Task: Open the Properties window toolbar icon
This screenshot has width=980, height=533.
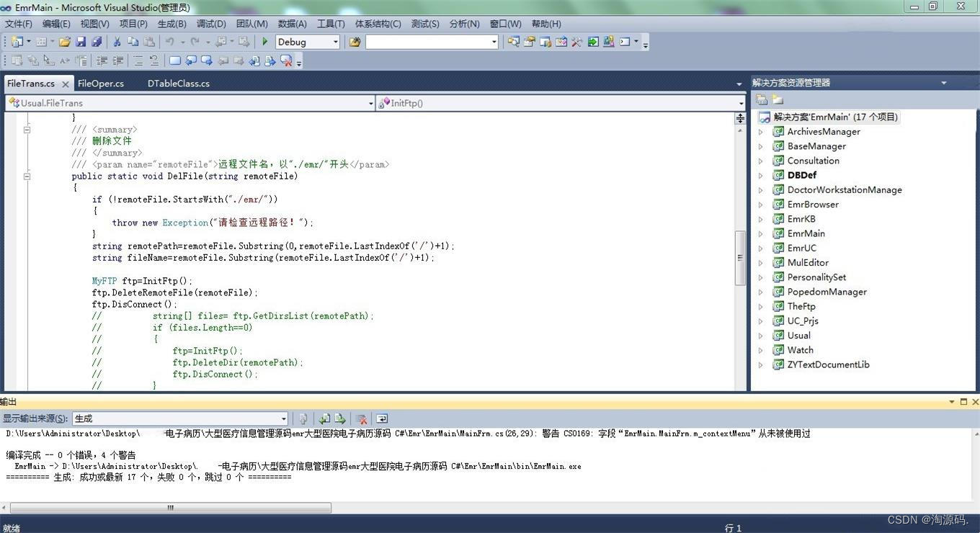Action: (x=529, y=42)
